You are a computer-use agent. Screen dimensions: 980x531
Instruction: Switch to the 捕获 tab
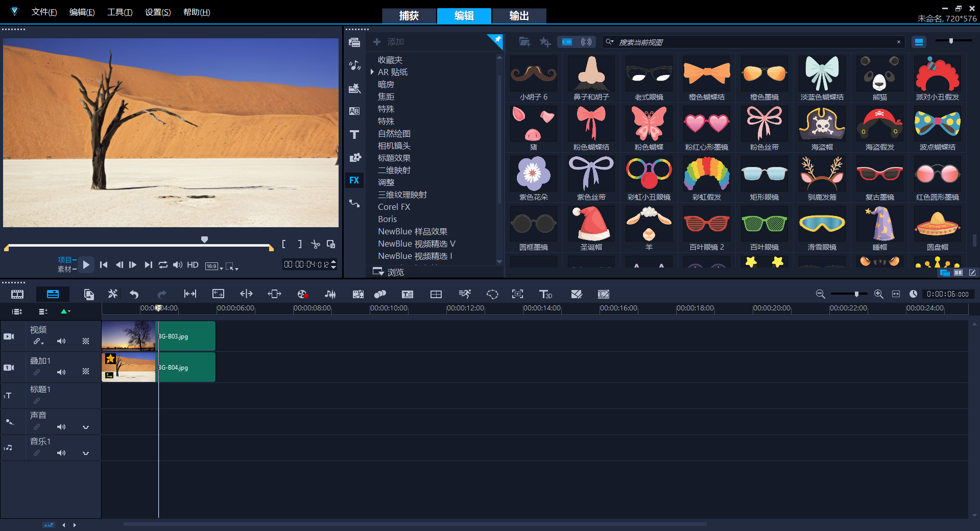click(409, 16)
